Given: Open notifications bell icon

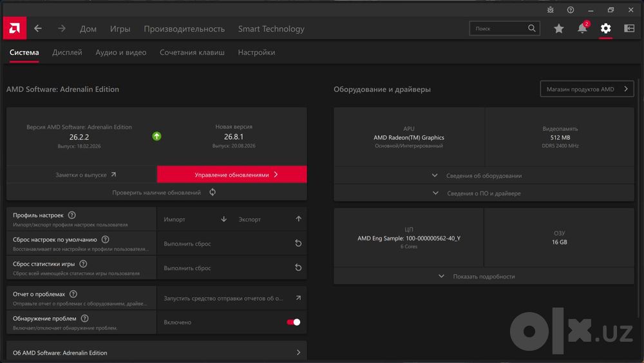Looking at the screenshot, I should click(x=582, y=28).
